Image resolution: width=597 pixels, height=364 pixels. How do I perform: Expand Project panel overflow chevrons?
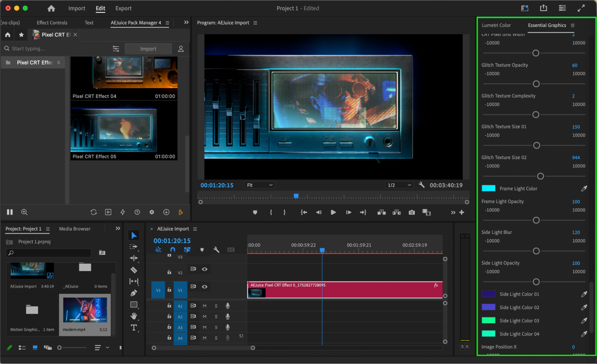pos(118,228)
